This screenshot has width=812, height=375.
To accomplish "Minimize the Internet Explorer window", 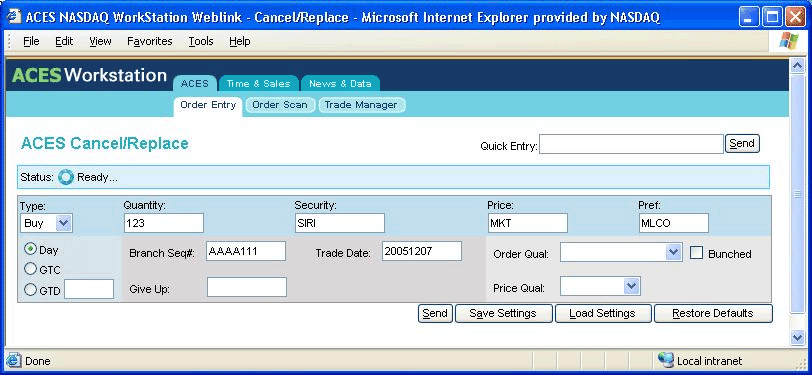I will pyautogui.click(x=749, y=18).
